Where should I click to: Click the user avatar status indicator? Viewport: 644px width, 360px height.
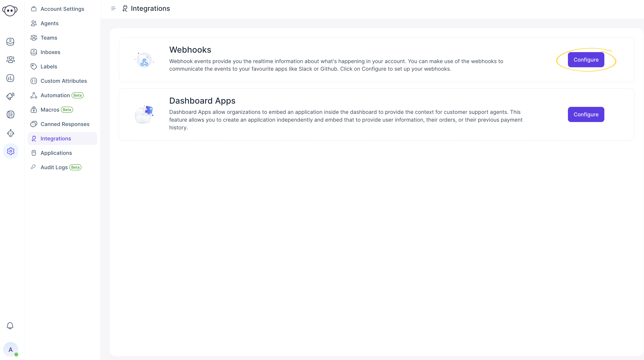click(16, 354)
